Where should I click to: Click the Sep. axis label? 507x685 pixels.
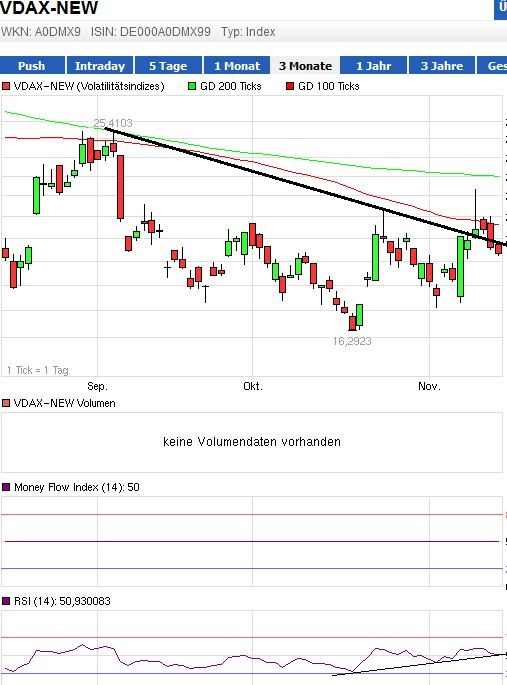coord(97,386)
